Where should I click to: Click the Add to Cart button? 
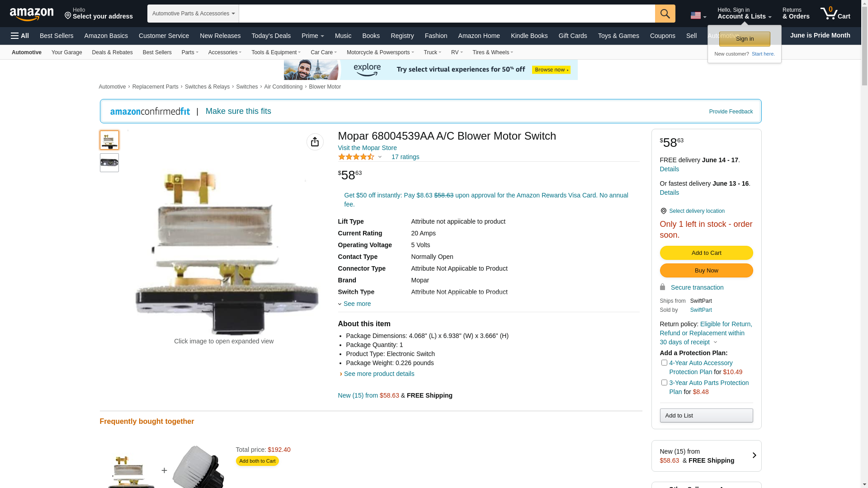tap(706, 253)
